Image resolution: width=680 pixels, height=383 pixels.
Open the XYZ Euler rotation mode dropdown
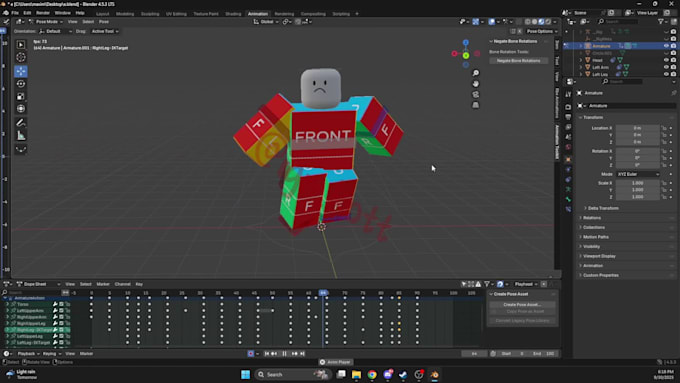pos(638,174)
